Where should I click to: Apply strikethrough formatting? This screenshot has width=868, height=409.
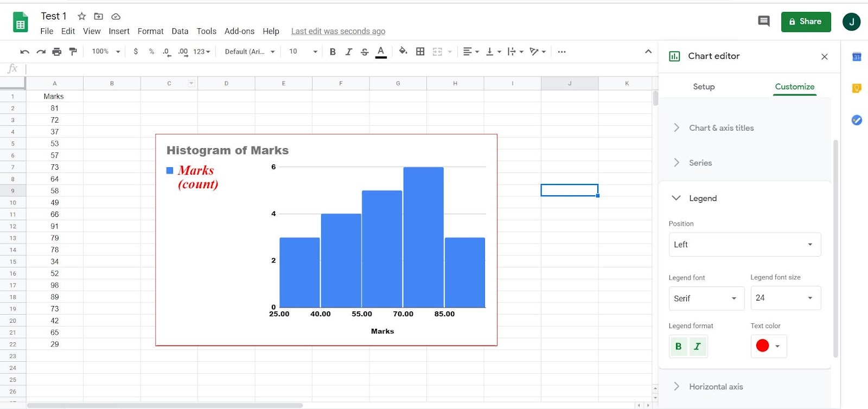[365, 52]
